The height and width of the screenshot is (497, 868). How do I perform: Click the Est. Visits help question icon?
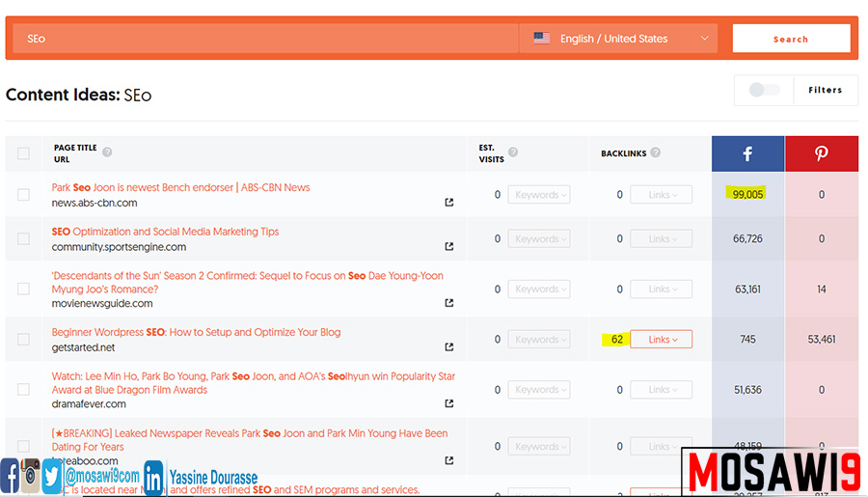coord(513,152)
